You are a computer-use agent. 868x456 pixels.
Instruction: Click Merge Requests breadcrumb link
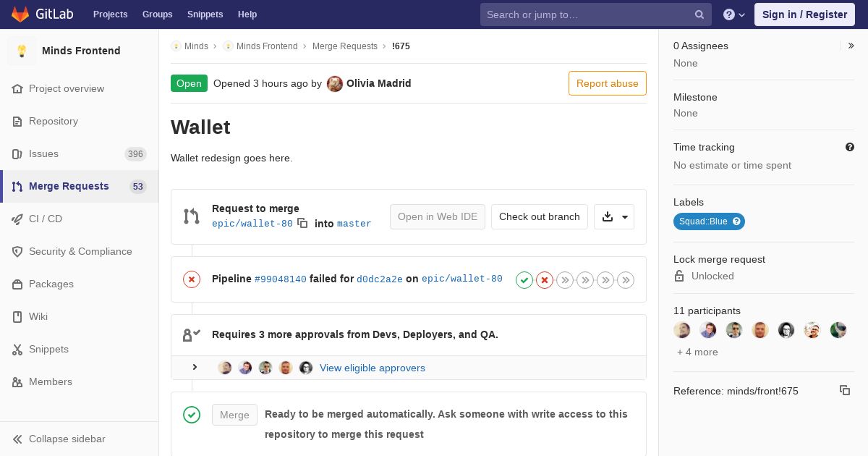point(345,46)
